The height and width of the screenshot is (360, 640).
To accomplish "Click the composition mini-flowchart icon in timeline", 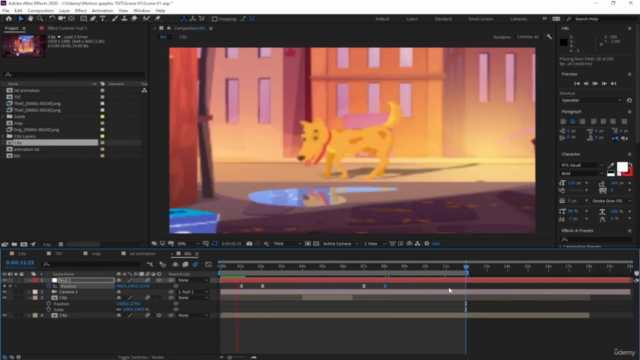I will 150,264.
